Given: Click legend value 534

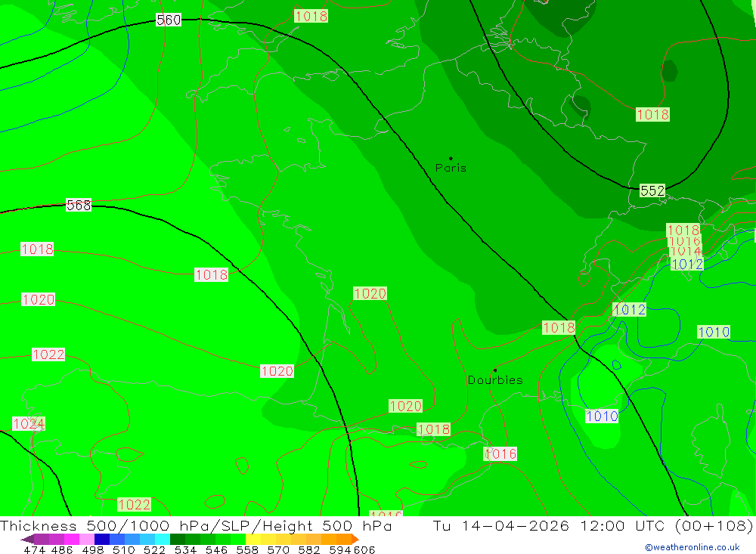Looking at the screenshot, I should point(185,550).
